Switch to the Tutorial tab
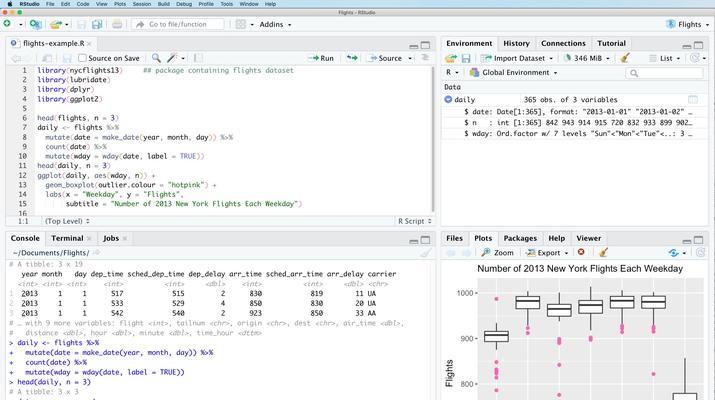This screenshot has width=715, height=400. 611,43
